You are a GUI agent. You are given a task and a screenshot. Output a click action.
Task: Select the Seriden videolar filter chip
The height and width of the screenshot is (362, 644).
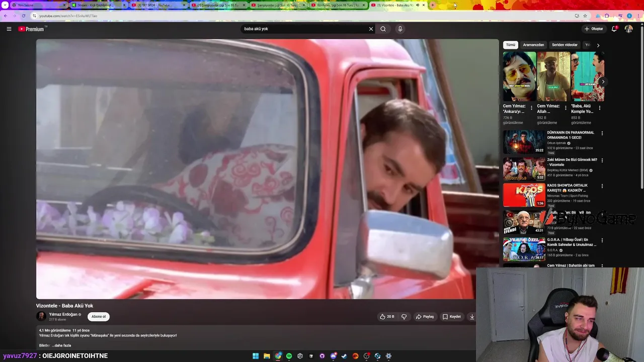(565, 45)
